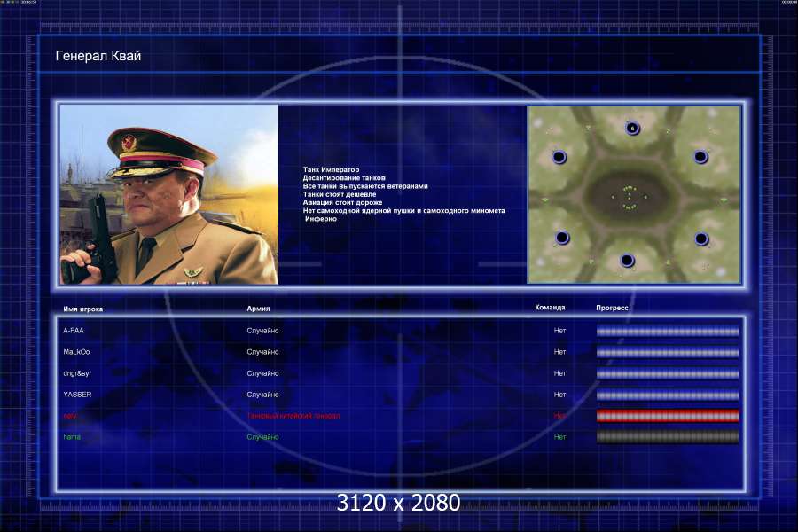Click the 'Танки стоят дешевле' line
The image size is (798, 532).
coord(340,194)
